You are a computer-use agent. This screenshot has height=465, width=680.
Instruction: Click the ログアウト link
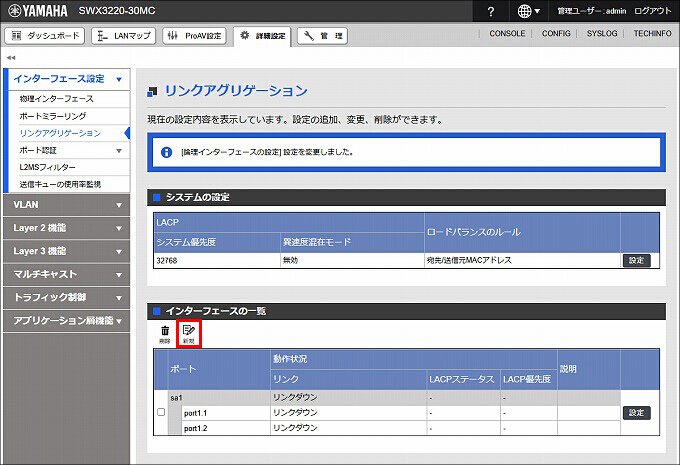coord(653,11)
